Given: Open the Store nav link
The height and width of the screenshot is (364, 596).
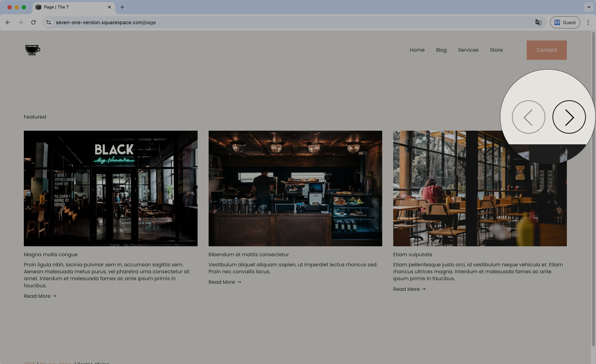Looking at the screenshot, I should tap(496, 50).
